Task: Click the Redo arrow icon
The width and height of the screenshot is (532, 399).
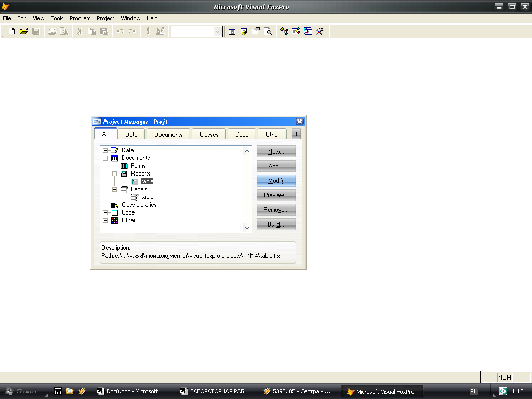Action: pyautogui.click(x=132, y=31)
